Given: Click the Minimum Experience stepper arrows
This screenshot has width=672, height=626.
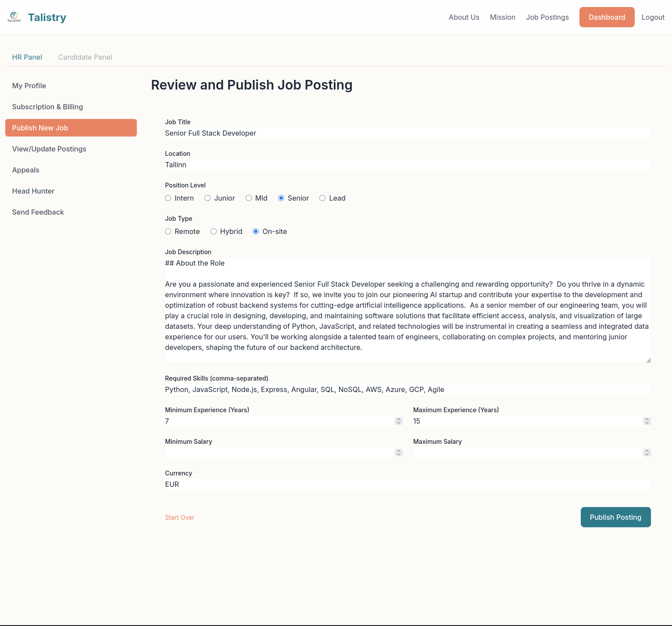Looking at the screenshot, I should 398,421.
